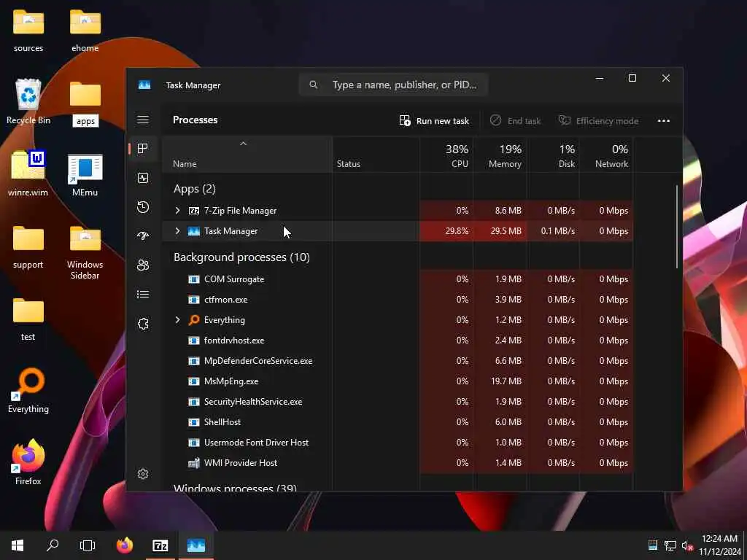This screenshot has height=560, width=747.
Task: Click the Everything process icon in list
Action: 194,320
